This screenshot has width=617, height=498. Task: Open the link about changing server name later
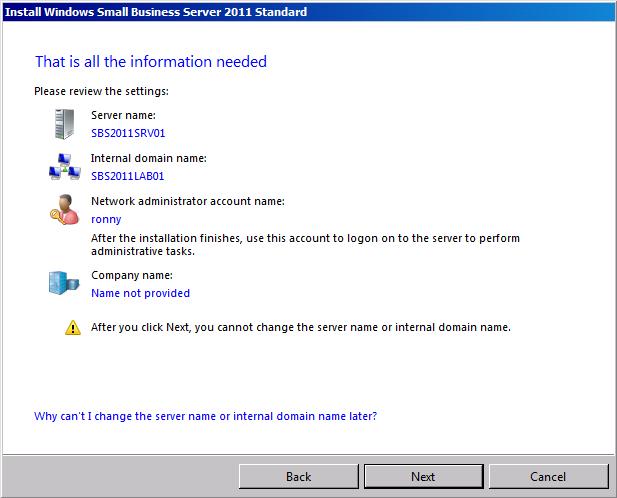click(x=205, y=416)
